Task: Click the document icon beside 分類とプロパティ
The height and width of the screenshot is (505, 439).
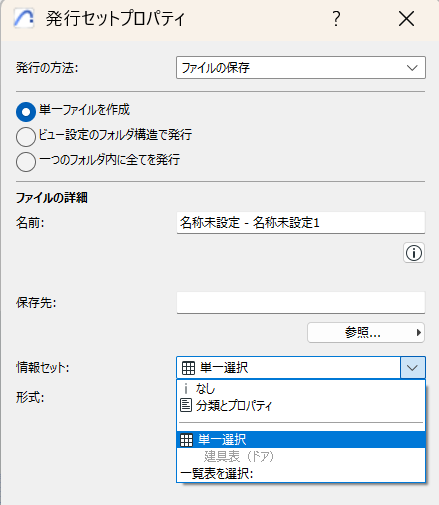Action: (186, 405)
